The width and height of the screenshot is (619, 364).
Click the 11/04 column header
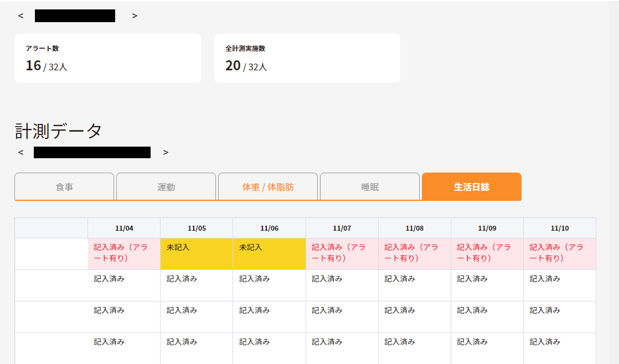[x=124, y=228]
